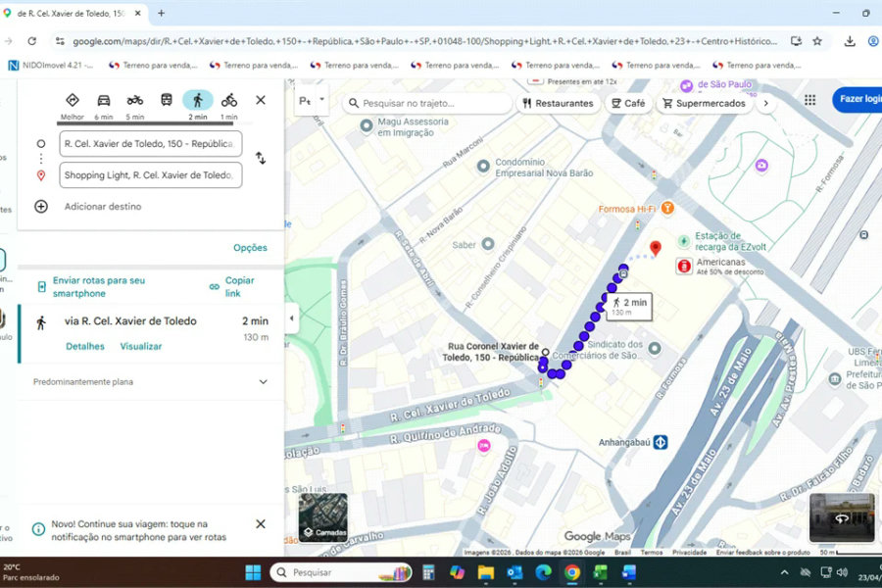Swap origin and destination
882x588 pixels.
point(261,158)
